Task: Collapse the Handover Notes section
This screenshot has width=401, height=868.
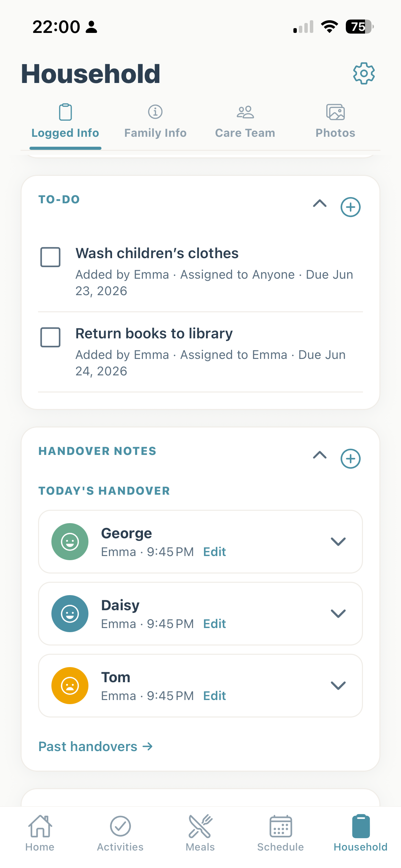Action: 320,455
